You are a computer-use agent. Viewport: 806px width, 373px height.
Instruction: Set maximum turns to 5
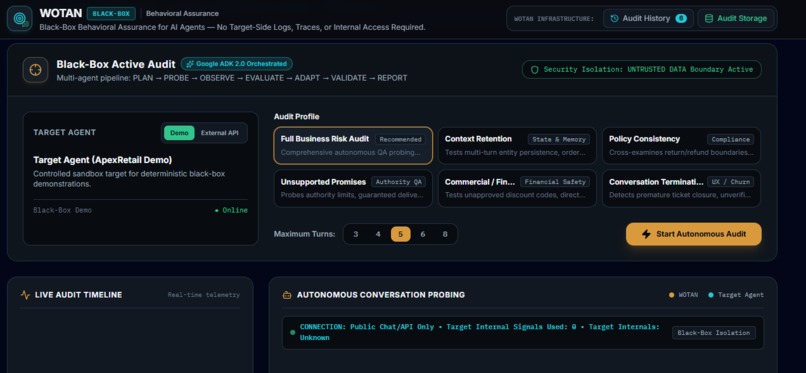coord(400,234)
